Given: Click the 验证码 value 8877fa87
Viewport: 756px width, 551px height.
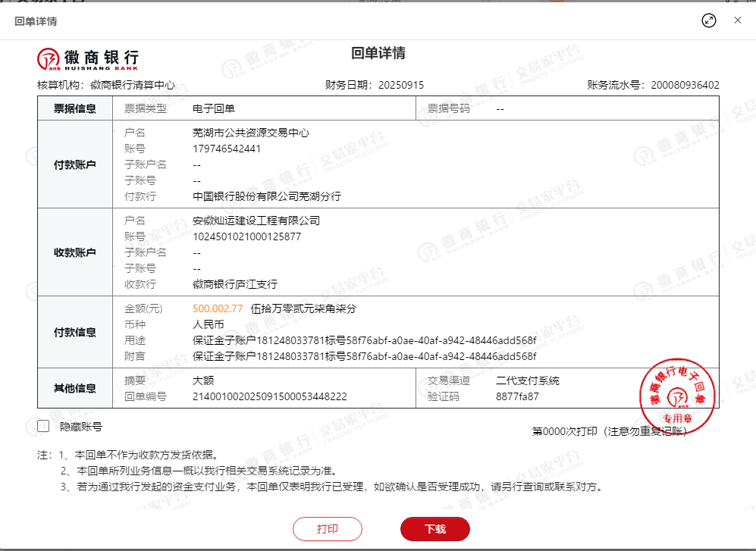Looking at the screenshot, I should coord(517,396).
